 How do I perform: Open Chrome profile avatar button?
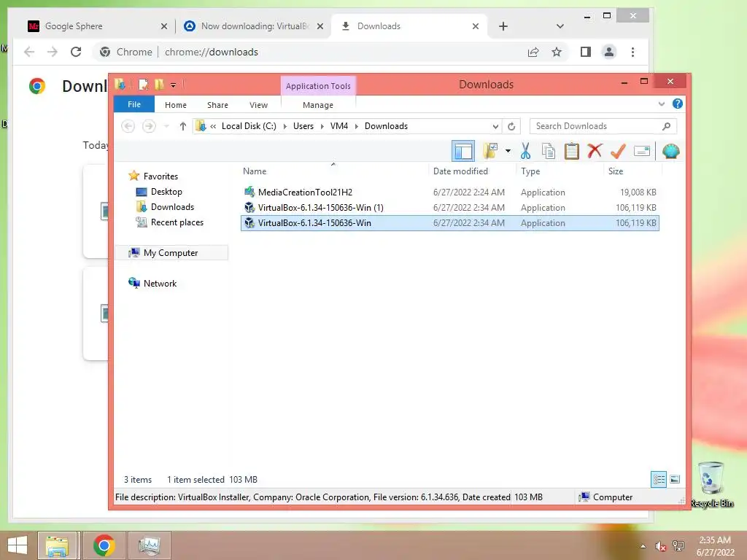tap(609, 52)
